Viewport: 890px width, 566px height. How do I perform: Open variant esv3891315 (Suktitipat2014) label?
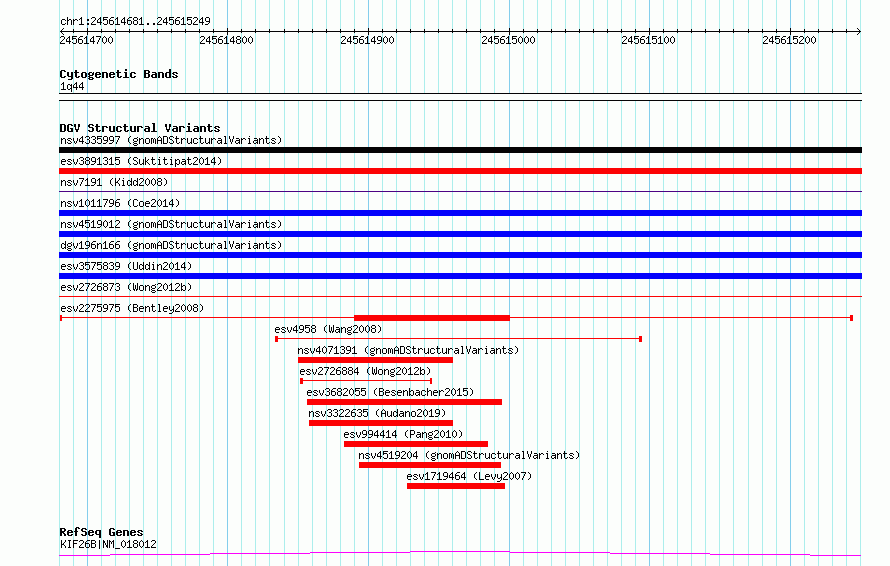click(141, 161)
